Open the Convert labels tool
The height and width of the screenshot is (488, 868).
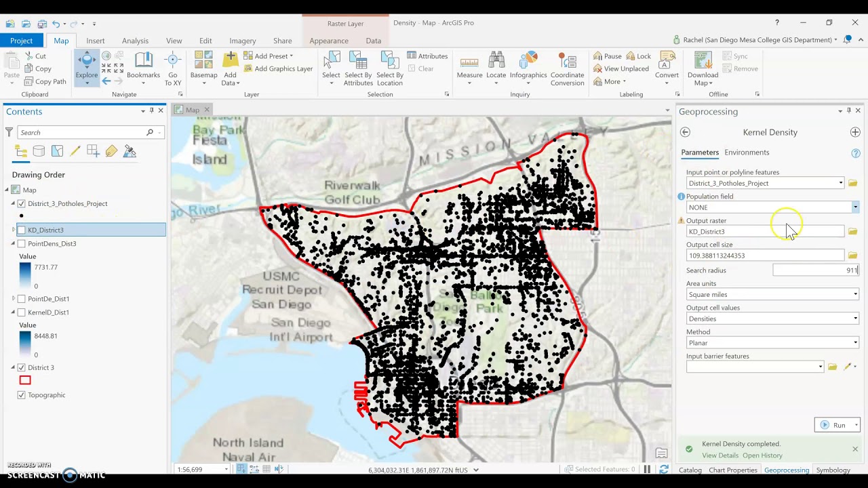667,68
